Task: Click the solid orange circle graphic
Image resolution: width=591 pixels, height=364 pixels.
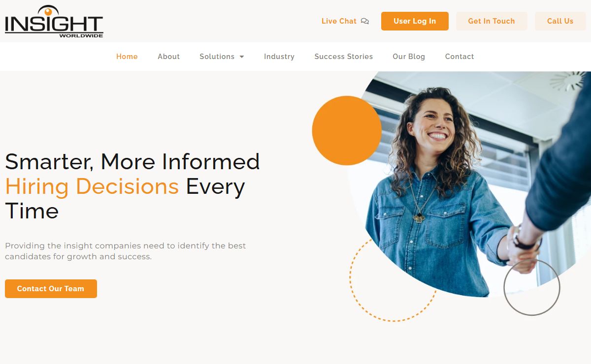Action: coord(347,130)
